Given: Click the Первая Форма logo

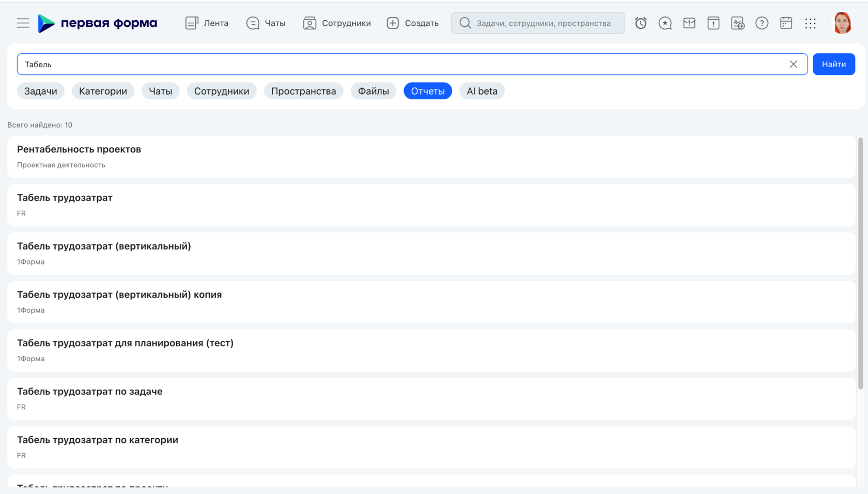Looking at the screenshot, I should pos(98,23).
